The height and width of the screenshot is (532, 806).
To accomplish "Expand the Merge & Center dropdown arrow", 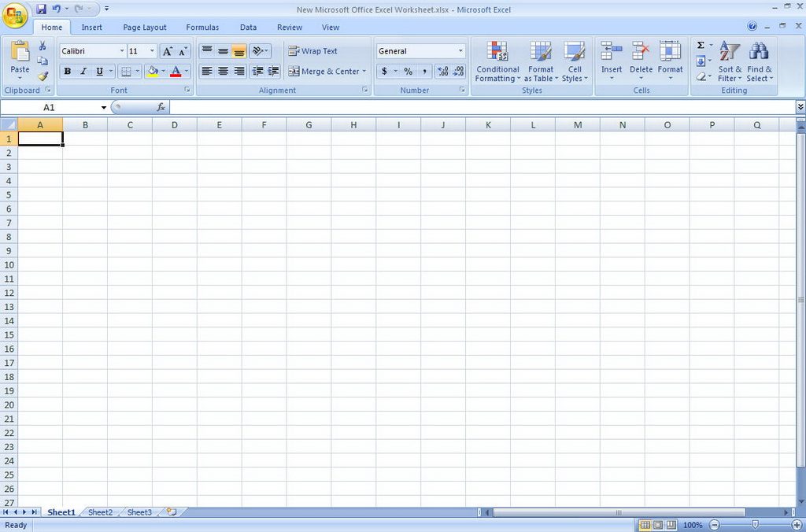I will tap(364, 71).
